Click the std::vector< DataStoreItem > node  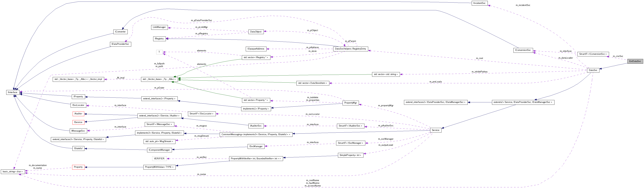313,83
